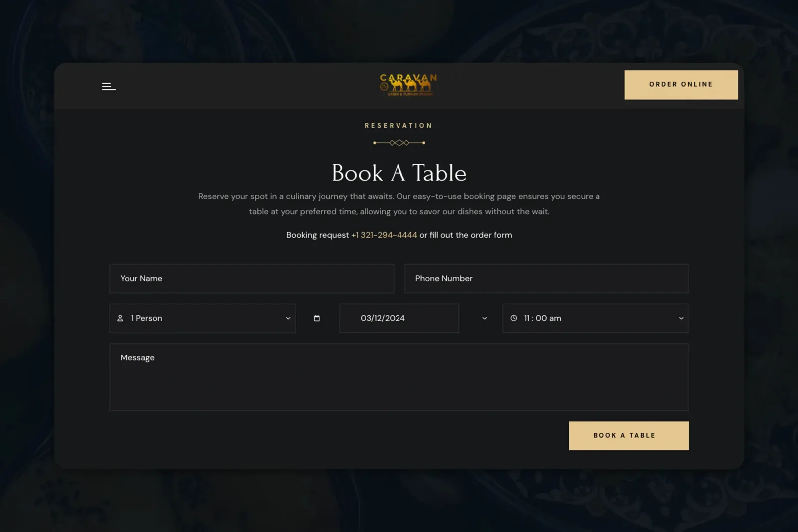
Task: Submit with the Book A Table button
Action: 629,436
